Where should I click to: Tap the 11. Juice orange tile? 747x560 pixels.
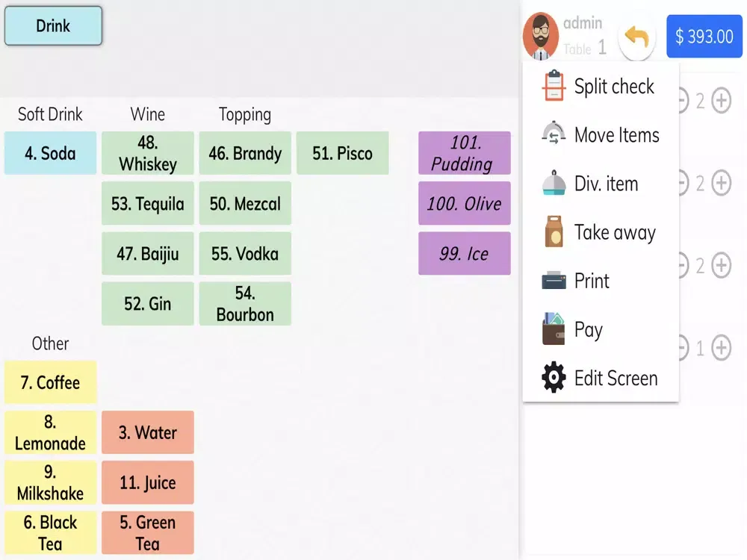point(148,483)
